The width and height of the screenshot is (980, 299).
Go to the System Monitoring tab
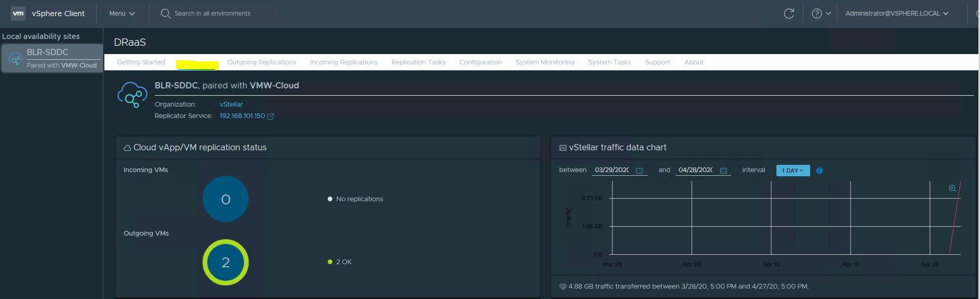545,62
